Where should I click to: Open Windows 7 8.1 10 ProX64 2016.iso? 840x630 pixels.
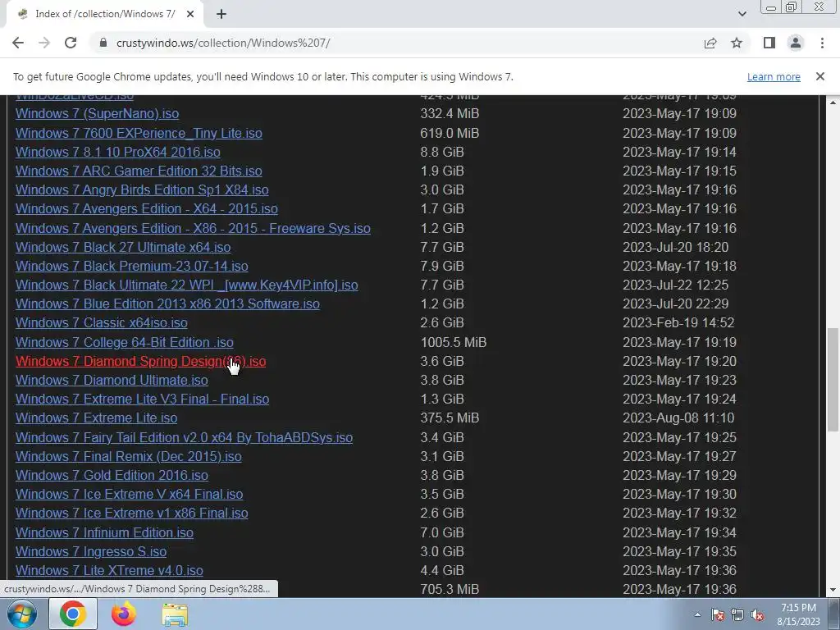pos(118,152)
